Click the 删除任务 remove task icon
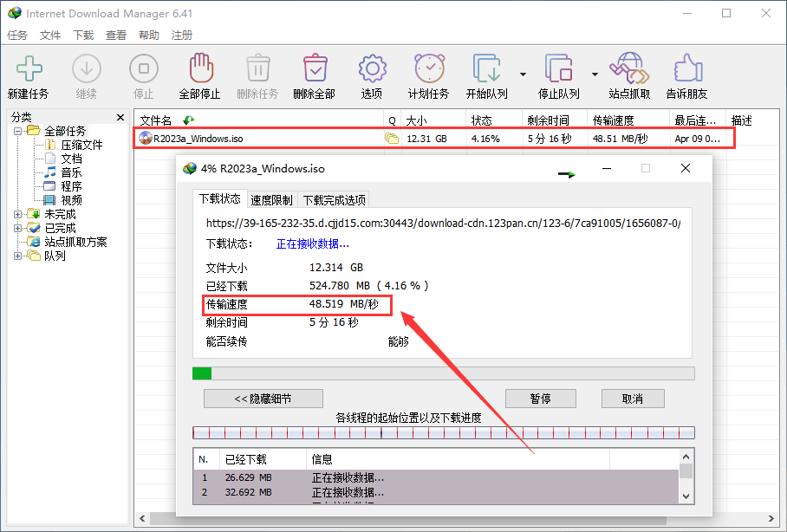 click(257, 75)
